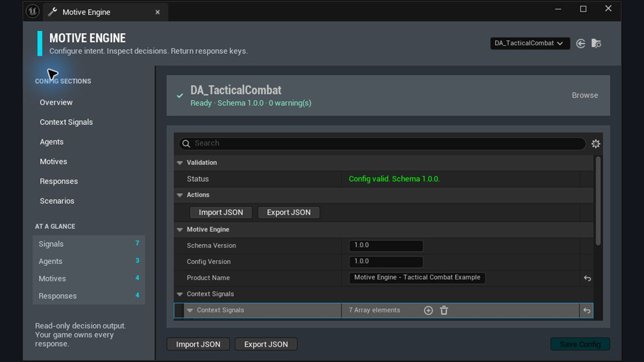This screenshot has height=362, width=644.
Task: Open the Responses config section
Action: pos(59,181)
